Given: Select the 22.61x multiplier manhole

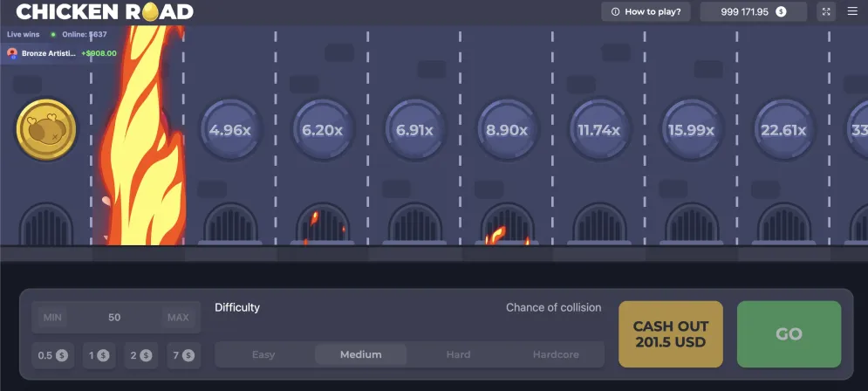Looking at the screenshot, I should coord(784,130).
